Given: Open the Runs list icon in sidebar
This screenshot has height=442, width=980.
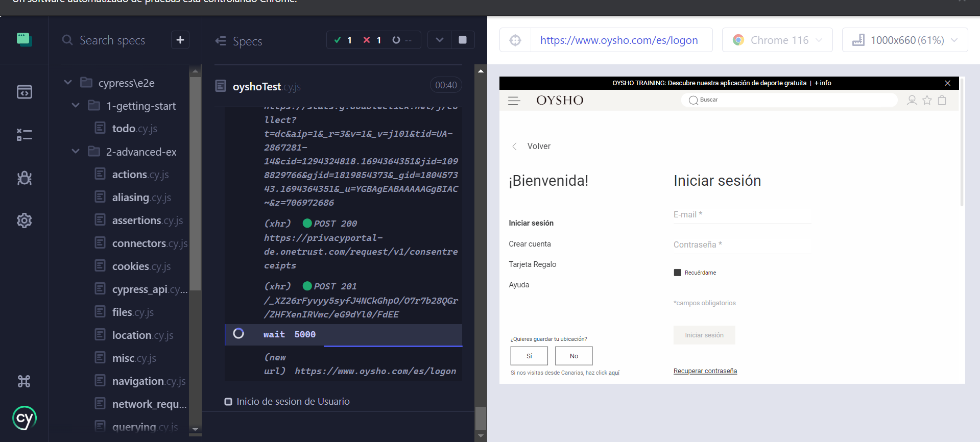Looking at the screenshot, I should tap(24, 135).
